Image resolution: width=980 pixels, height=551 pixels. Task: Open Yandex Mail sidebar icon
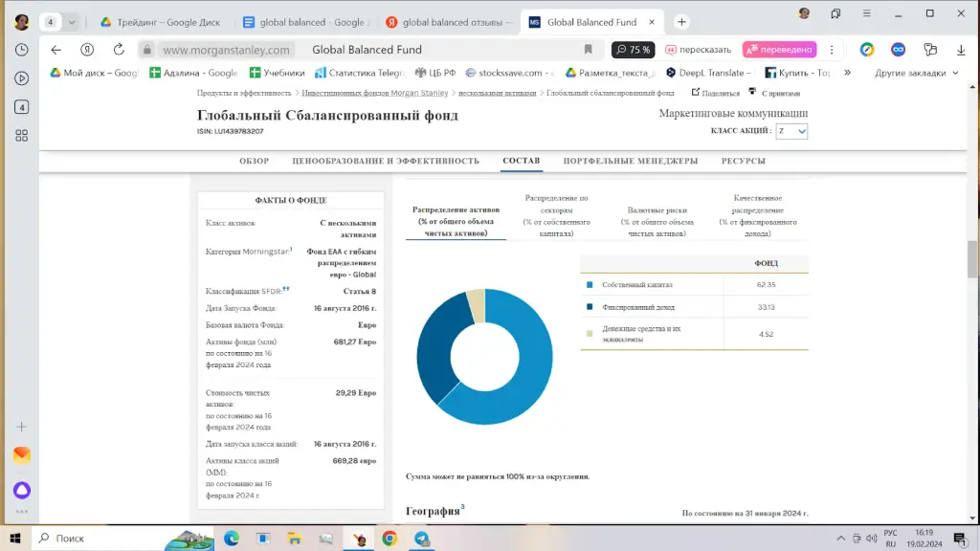tap(22, 454)
